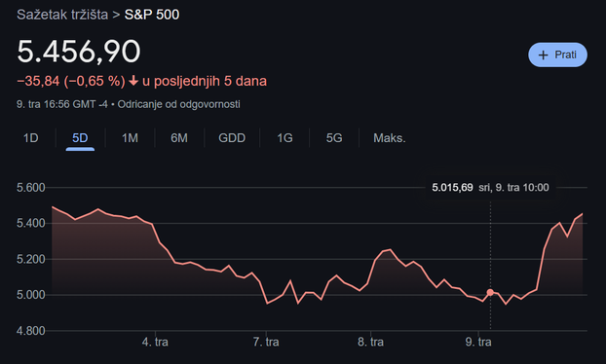Show the Maks. full history tab
The height and width of the screenshot is (364, 606).
point(389,138)
